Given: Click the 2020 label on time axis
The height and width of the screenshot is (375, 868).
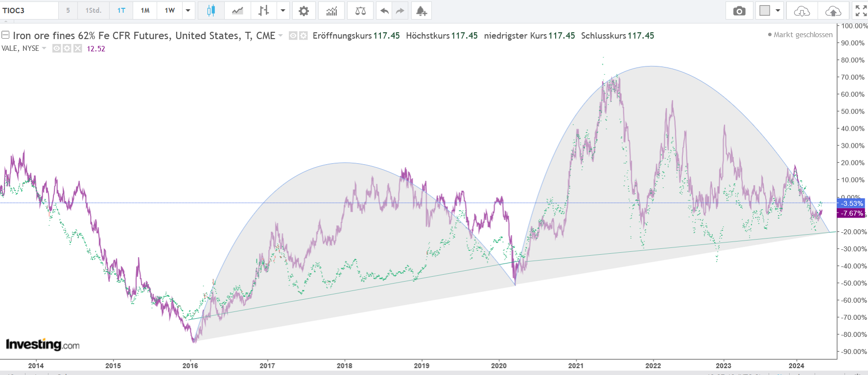Looking at the screenshot, I should coord(499,366).
